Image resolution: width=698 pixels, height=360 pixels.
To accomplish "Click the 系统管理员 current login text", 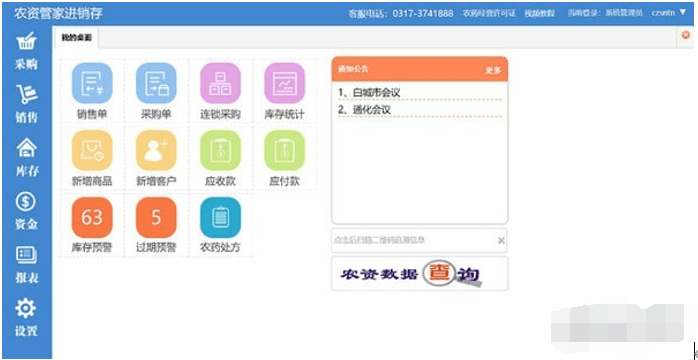I will pyautogui.click(x=625, y=13).
